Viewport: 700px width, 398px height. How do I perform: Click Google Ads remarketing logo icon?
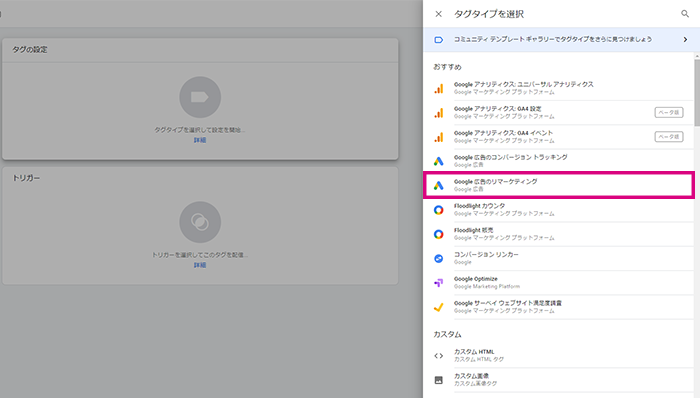(x=439, y=186)
